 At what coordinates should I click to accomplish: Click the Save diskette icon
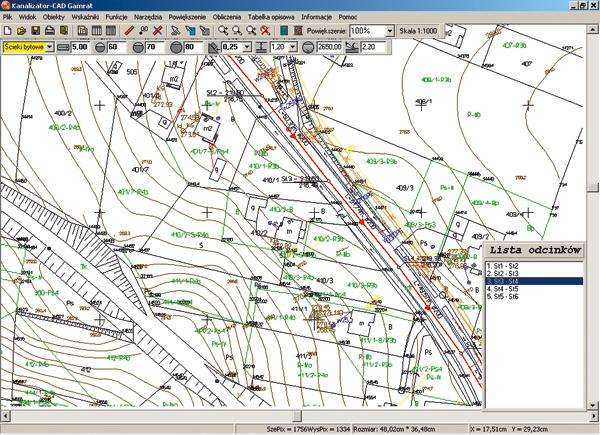coord(35,32)
